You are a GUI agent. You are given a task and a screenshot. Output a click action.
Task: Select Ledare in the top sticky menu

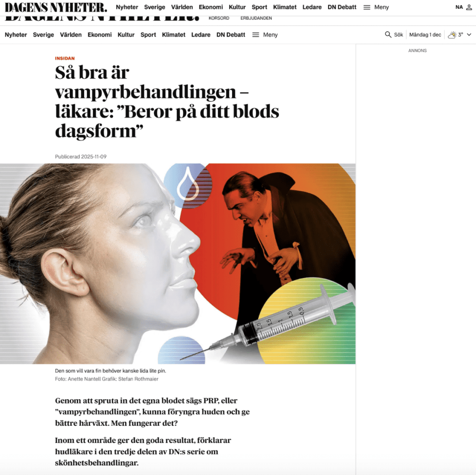pos(312,7)
